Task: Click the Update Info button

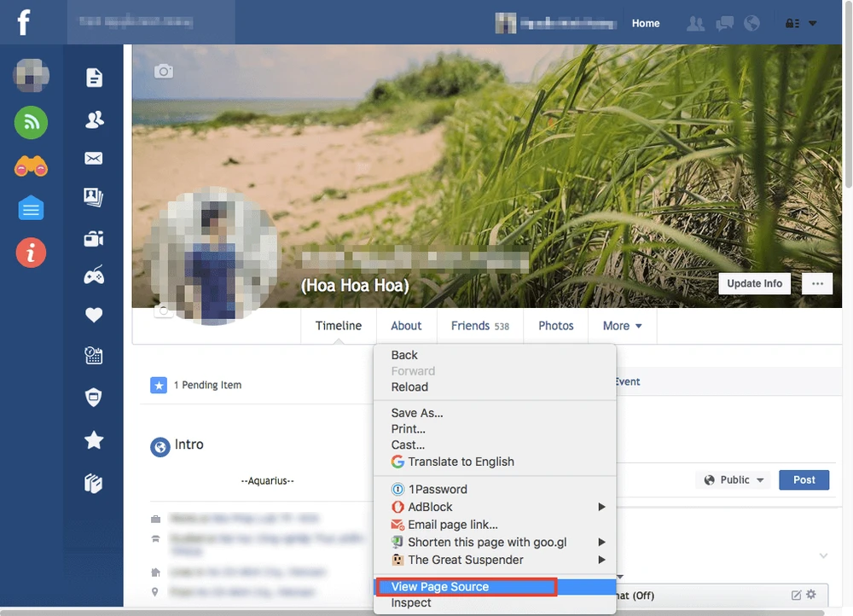Action: coord(753,283)
